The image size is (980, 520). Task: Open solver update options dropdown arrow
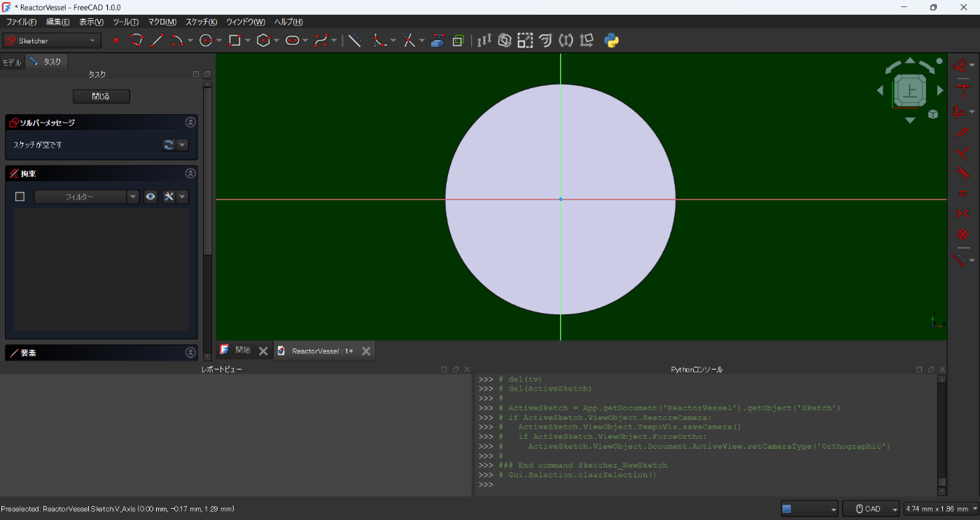click(182, 145)
